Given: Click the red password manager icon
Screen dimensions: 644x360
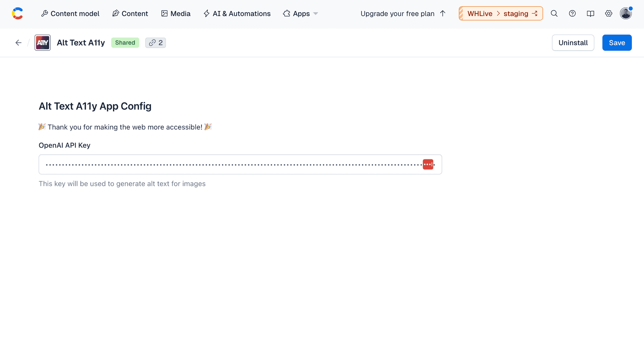Looking at the screenshot, I should [428, 164].
